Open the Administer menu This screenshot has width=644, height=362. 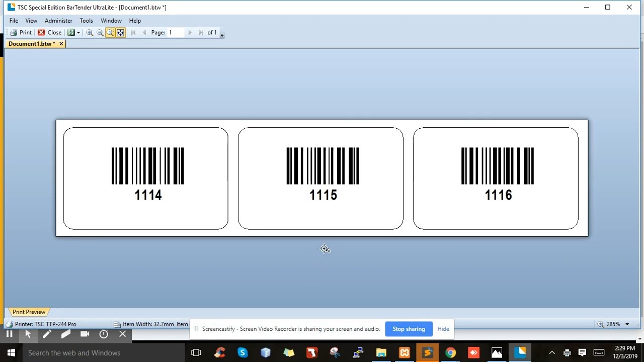(x=58, y=21)
